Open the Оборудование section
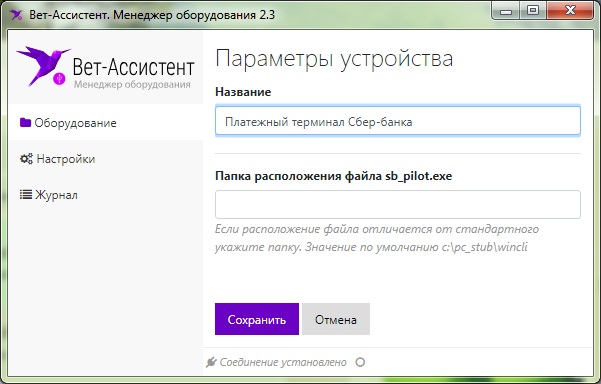The height and width of the screenshot is (384, 601). 105,123
